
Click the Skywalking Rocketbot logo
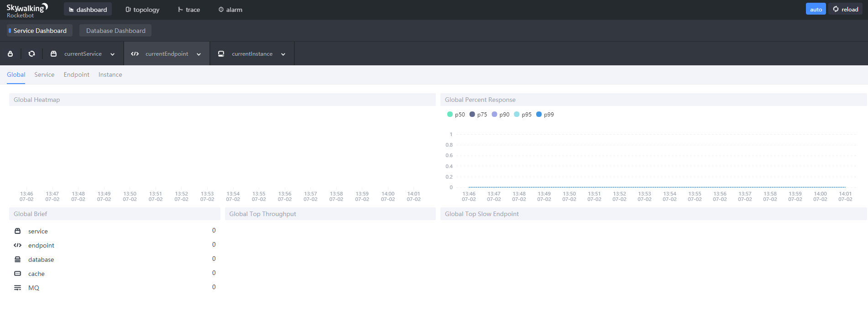26,10
